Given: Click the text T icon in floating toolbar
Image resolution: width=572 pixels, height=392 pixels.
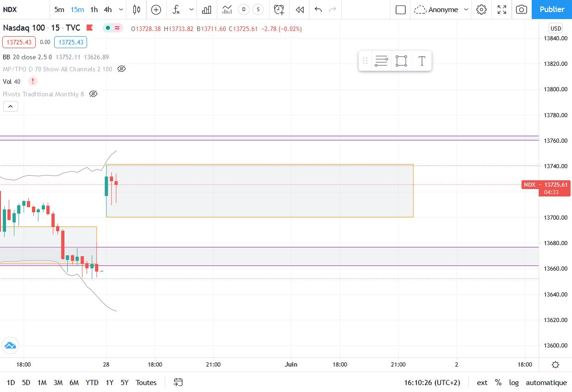Looking at the screenshot, I should 421,61.
